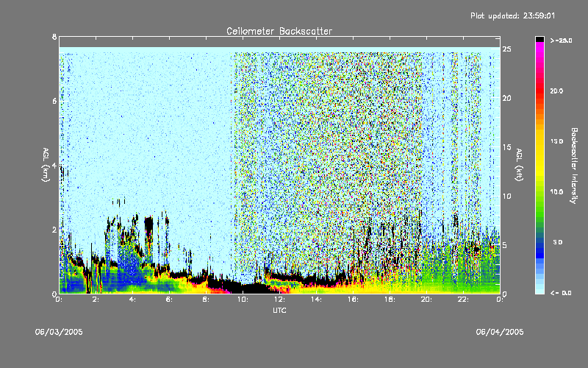Click the '2:' hour tick on time axis

(x=96, y=300)
